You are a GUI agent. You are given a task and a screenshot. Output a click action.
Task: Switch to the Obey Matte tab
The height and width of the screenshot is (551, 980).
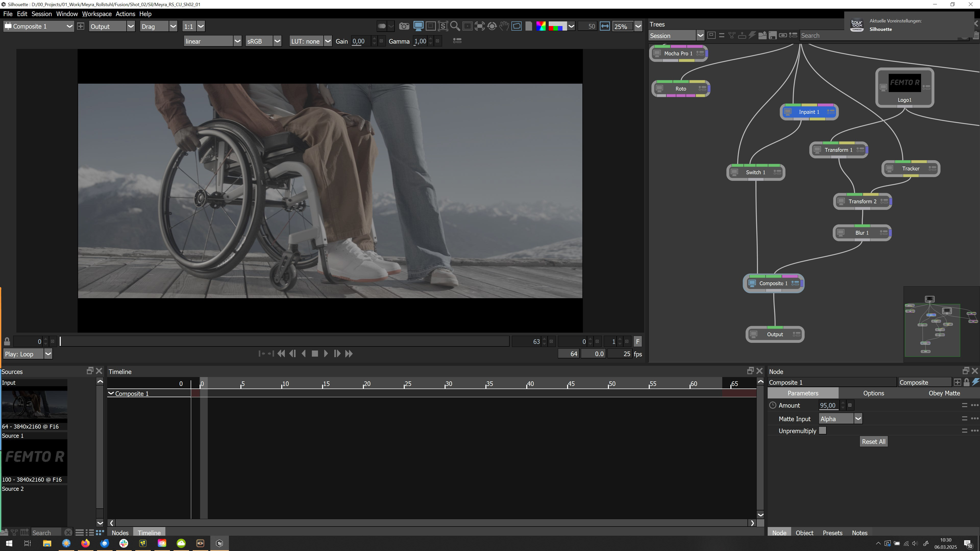(x=944, y=393)
